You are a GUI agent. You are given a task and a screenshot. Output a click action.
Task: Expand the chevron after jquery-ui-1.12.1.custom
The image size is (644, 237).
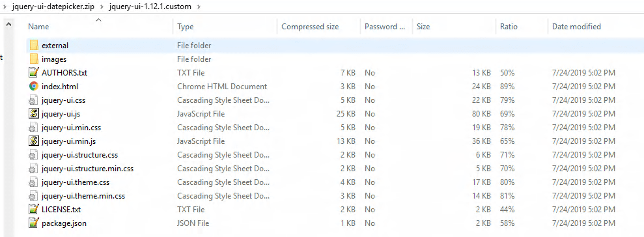pos(199,7)
